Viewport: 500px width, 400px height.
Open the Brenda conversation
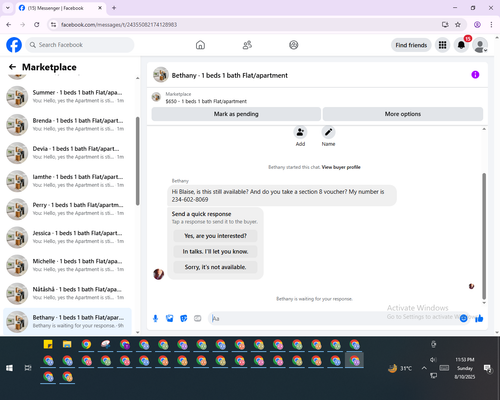(x=67, y=125)
